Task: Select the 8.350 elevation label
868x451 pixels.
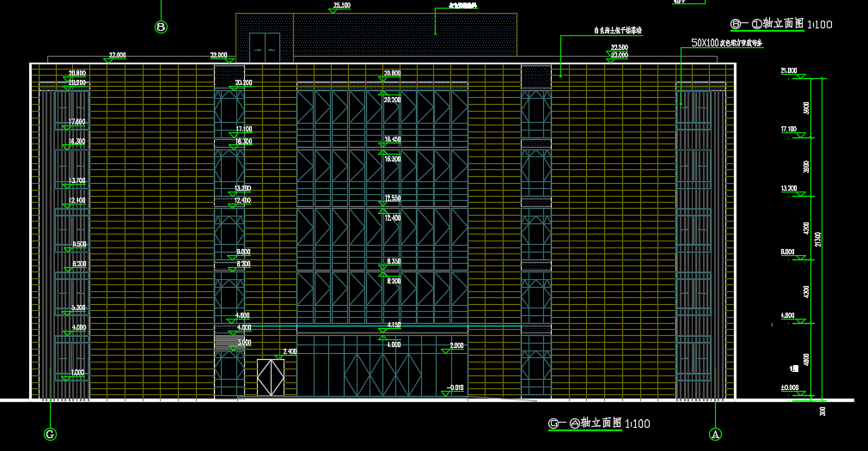Action: point(394,261)
